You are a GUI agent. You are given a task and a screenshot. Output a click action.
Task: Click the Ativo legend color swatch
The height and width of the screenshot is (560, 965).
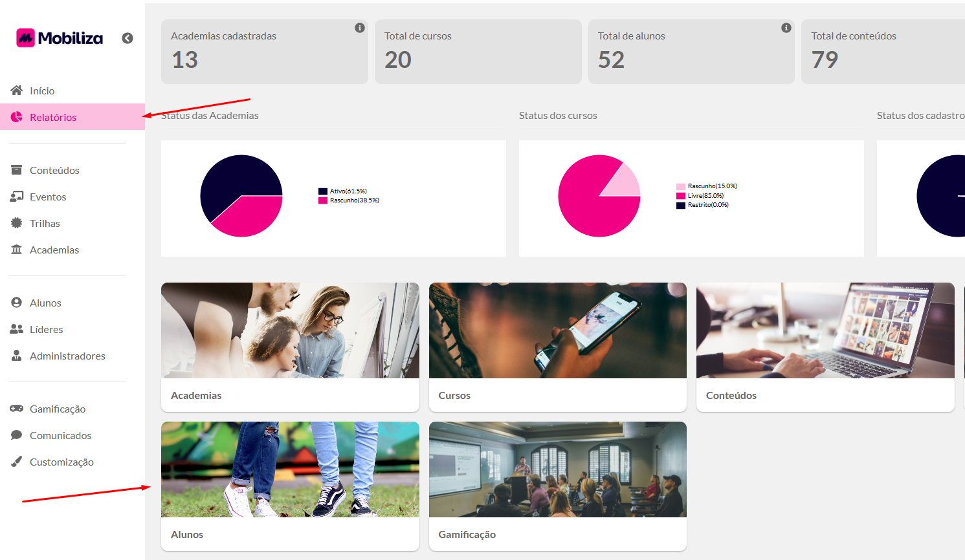pyautogui.click(x=323, y=191)
